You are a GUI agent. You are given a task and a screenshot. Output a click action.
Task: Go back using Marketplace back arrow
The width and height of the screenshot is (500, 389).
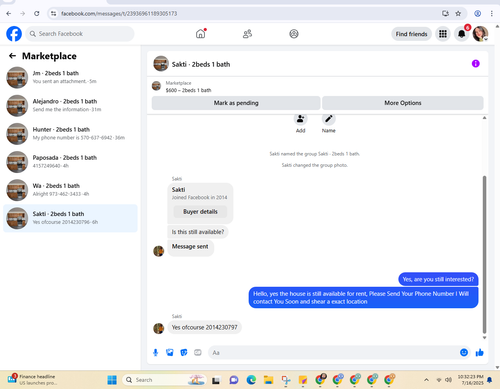pyautogui.click(x=12, y=56)
